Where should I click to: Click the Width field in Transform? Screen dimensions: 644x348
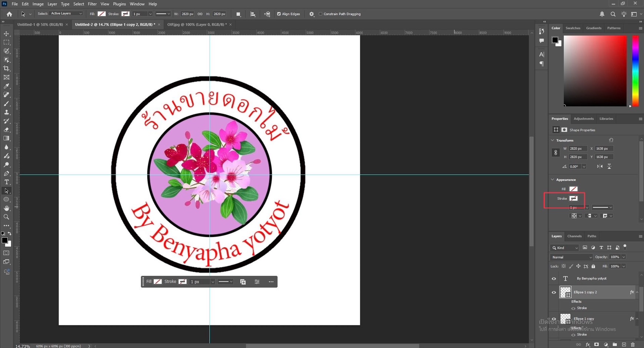[577, 148]
